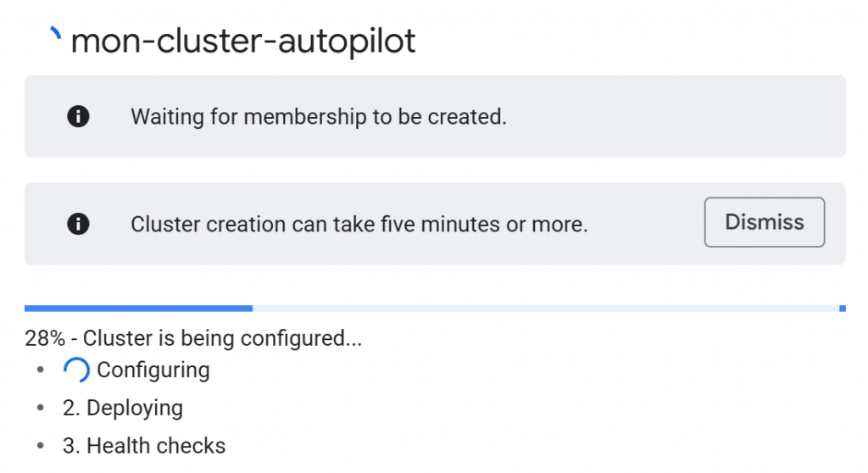Click the unfilled portion of the progress bar

(542, 309)
